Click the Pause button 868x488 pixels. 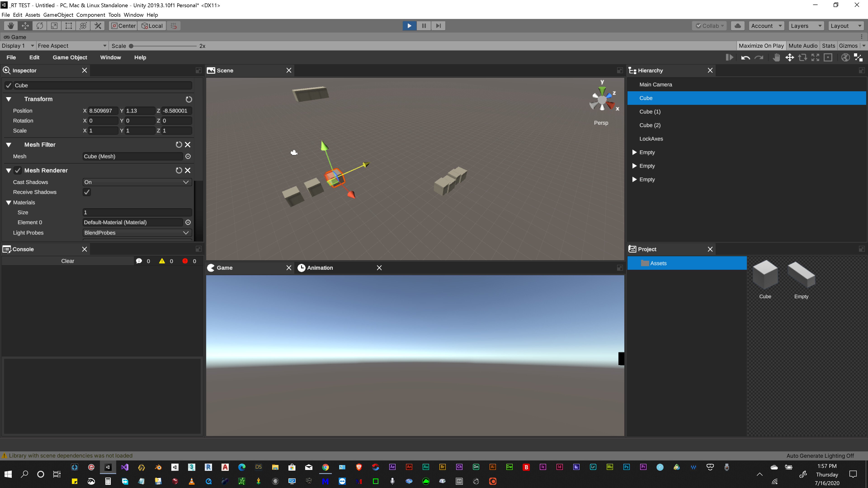424,26
